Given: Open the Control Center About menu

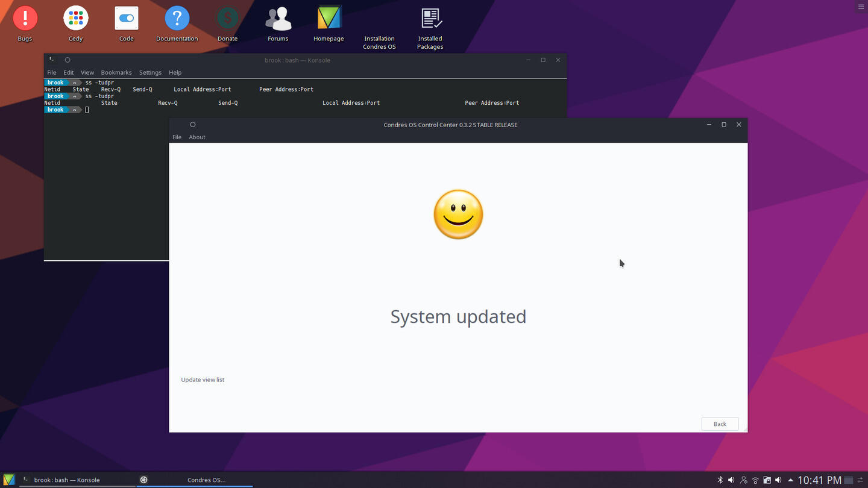Looking at the screenshot, I should coord(197,137).
